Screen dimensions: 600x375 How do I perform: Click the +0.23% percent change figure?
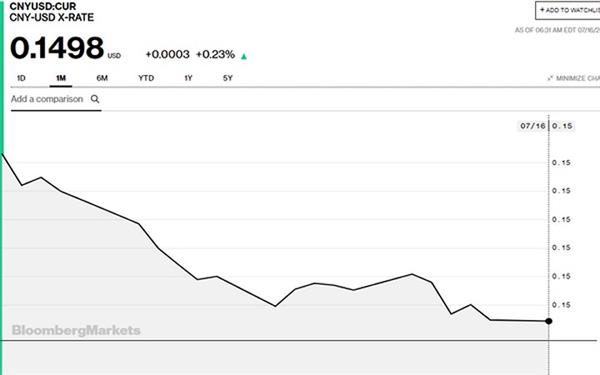point(215,54)
